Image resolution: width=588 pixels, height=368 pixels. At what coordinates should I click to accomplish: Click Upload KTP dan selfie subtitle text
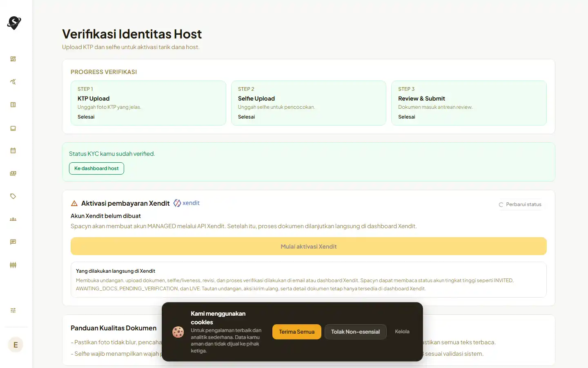click(131, 47)
